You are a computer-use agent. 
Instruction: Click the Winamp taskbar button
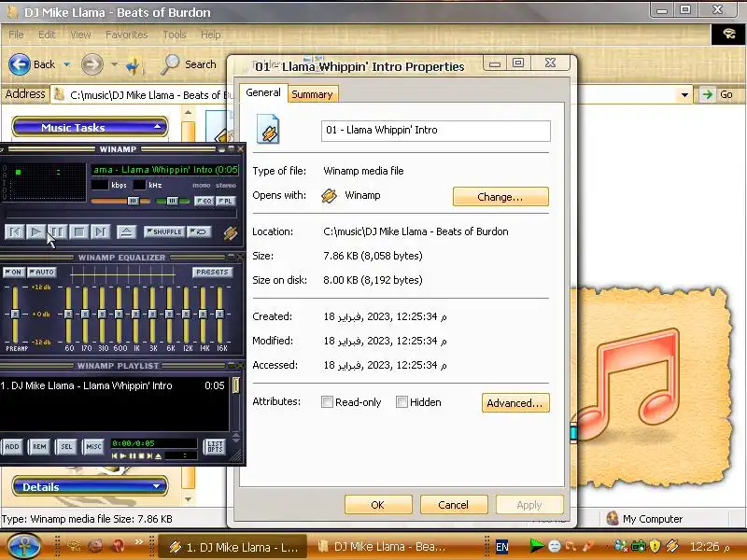tap(233, 547)
